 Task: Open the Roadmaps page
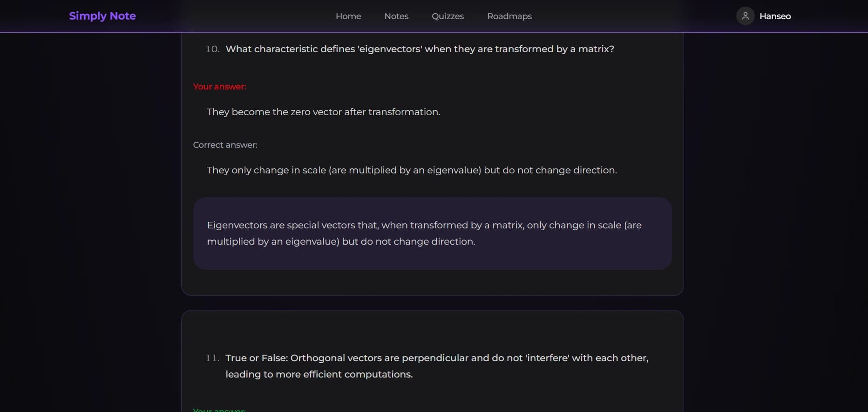coord(509,16)
